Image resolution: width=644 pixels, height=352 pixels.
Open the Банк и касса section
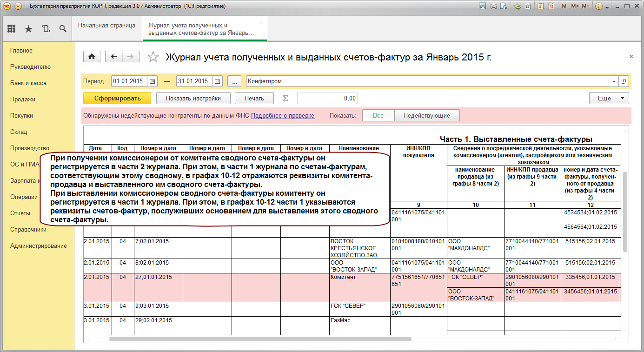(x=28, y=83)
